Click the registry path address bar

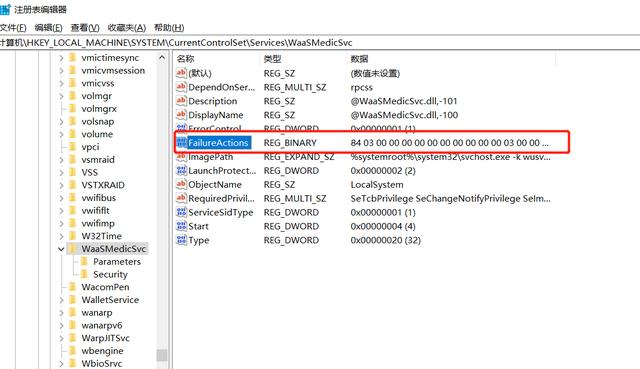pyautogui.click(x=320, y=42)
